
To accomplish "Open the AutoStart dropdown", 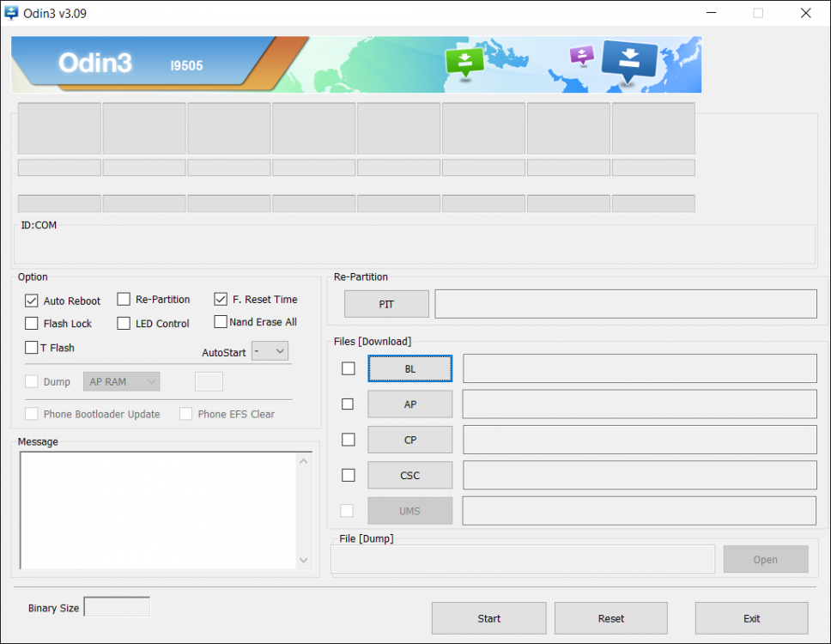I will click(270, 351).
